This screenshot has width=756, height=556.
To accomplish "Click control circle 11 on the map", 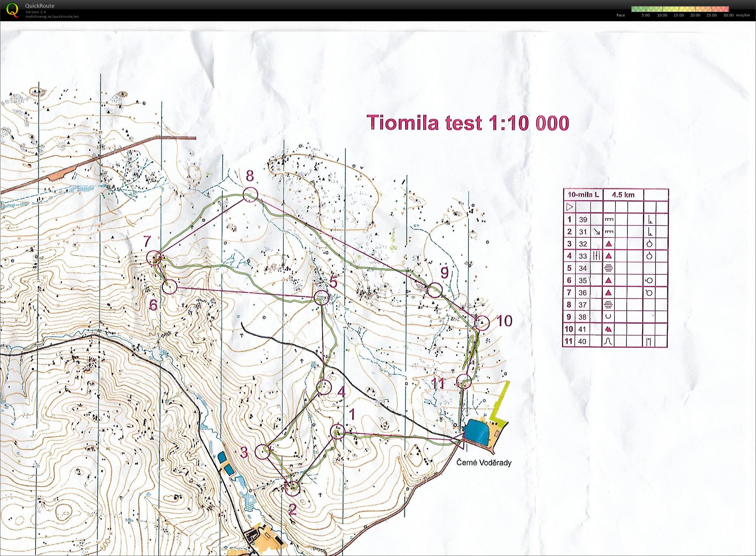I will coord(464,381).
